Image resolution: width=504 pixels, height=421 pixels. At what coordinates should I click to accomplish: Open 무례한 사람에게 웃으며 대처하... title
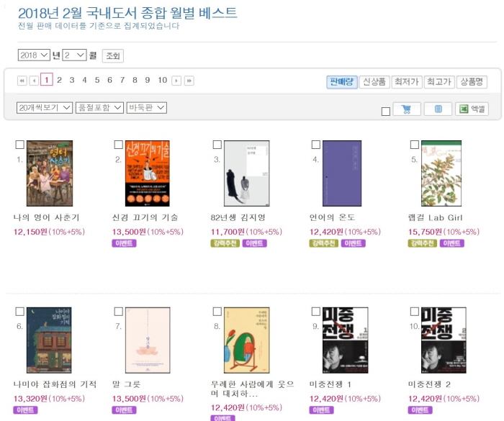tap(252, 389)
